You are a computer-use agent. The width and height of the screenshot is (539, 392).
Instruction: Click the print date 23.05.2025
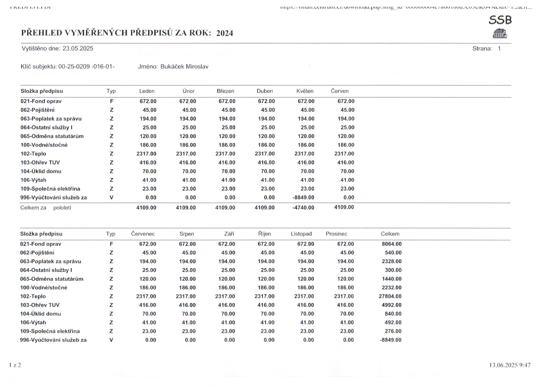click(x=78, y=48)
